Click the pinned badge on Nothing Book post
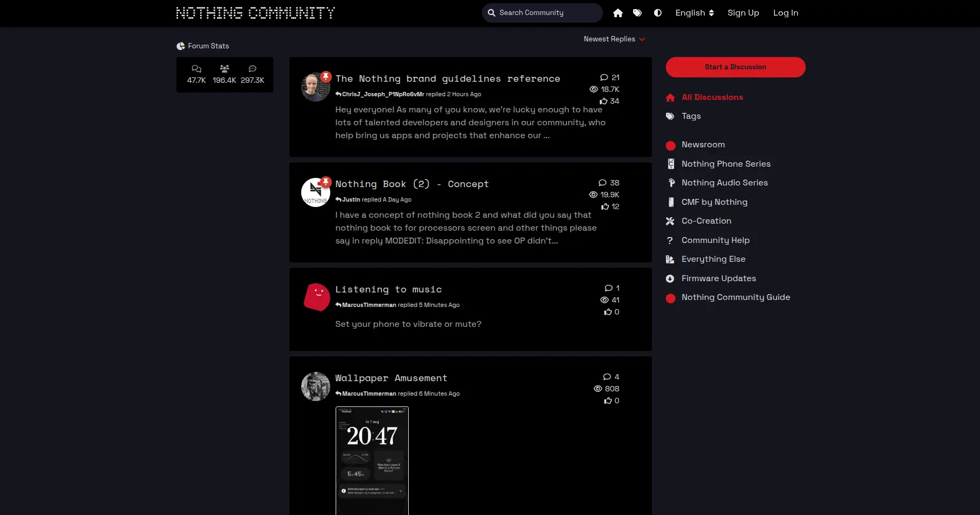 tap(325, 182)
